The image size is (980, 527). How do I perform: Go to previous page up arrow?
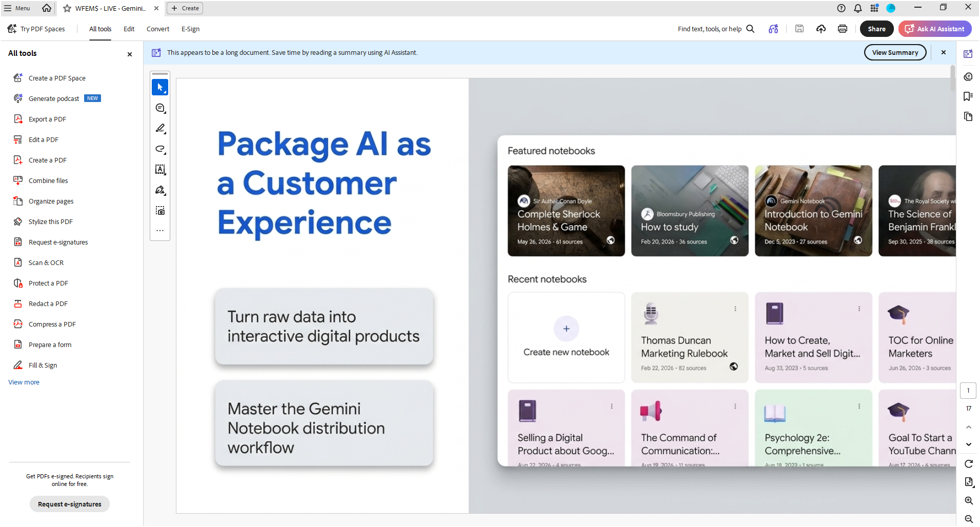click(x=968, y=427)
